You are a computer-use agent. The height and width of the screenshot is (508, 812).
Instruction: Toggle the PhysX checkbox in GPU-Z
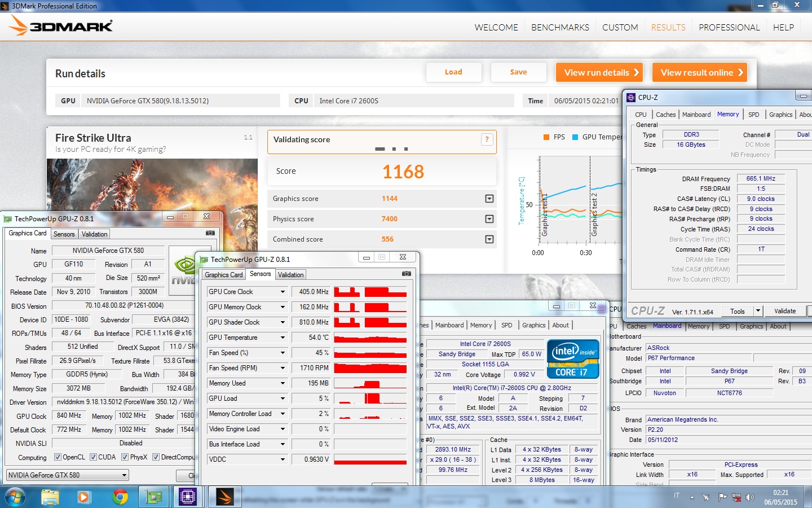pos(125,457)
